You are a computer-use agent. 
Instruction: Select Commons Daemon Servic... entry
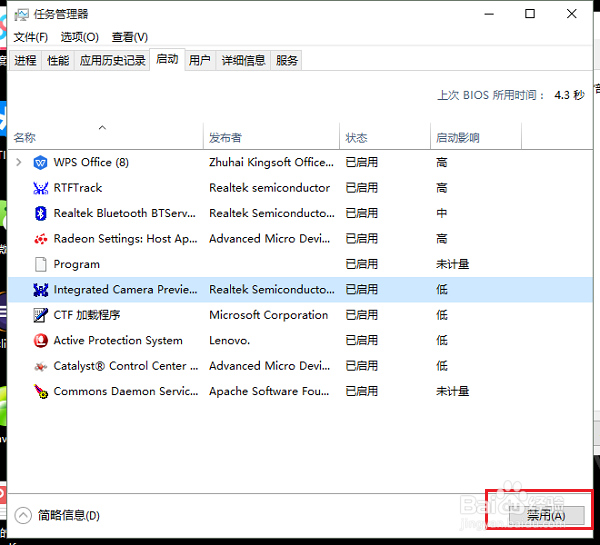pyautogui.click(x=126, y=391)
